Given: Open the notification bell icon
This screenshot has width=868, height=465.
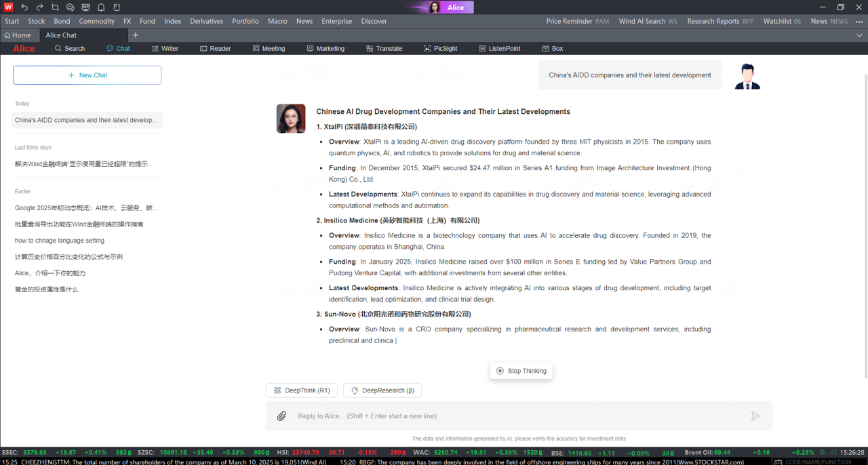Looking at the screenshot, I should click(101, 7).
